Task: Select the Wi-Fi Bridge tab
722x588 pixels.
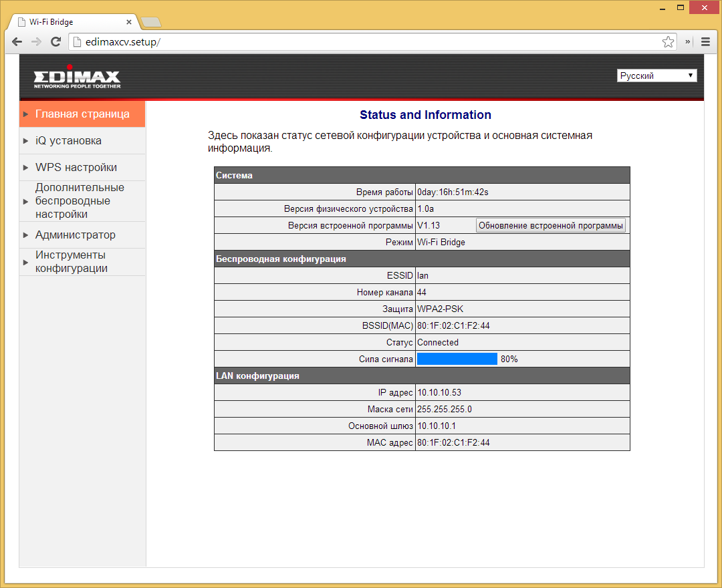Action: click(x=74, y=21)
